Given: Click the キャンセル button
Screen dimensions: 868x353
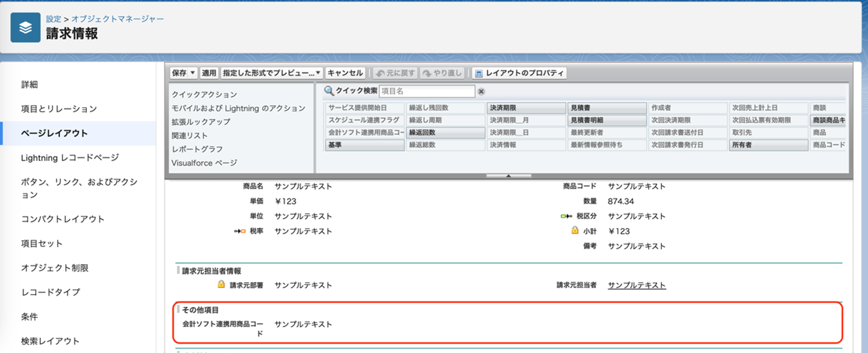Looking at the screenshot, I should pyautogui.click(x=345, y=73).
